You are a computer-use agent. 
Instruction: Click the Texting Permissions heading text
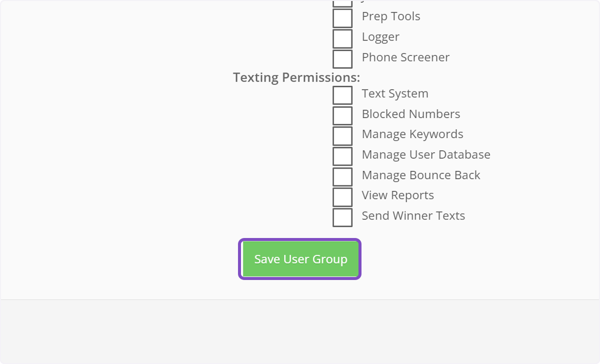pyautogui.click(x=296, y=77)
